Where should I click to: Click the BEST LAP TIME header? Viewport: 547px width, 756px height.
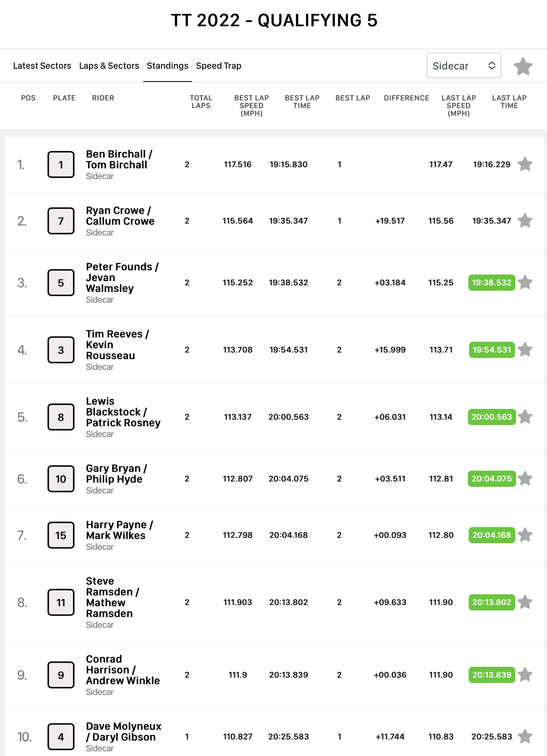pyautogui.click(x=302, y=102)
